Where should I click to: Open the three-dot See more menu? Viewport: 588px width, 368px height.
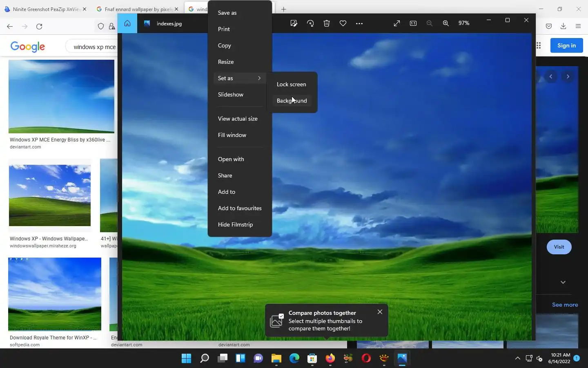tap(359, 23)
